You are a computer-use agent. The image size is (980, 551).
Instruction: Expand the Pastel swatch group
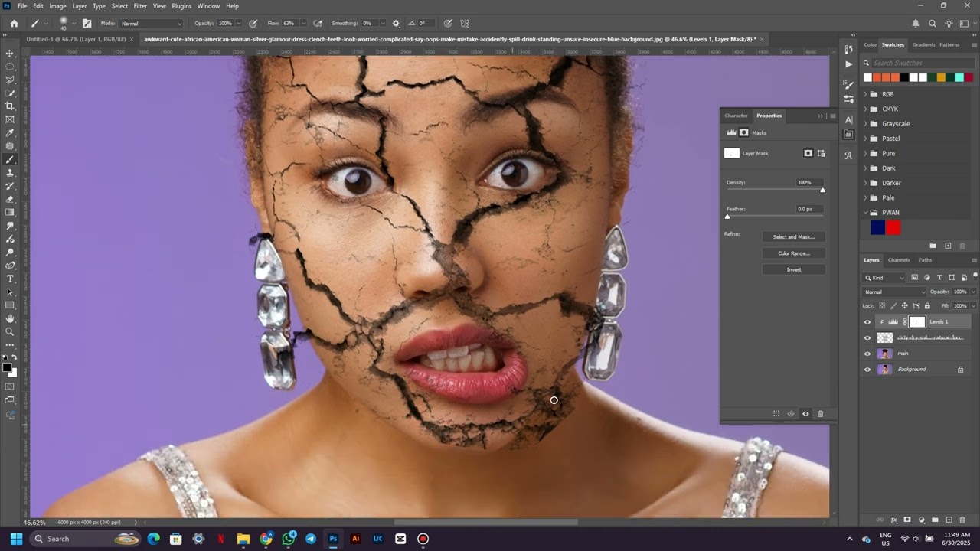click(x=865, y=139)
